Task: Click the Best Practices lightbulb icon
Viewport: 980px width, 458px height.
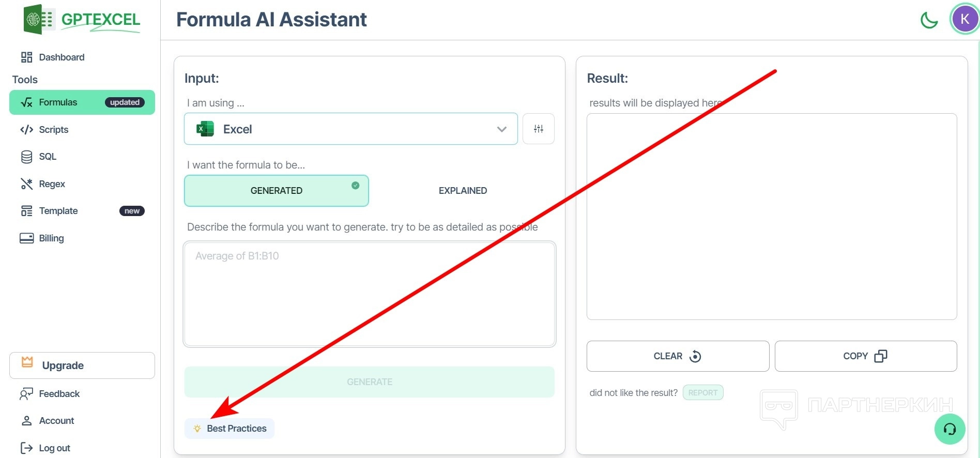Action: coord(197,429)
